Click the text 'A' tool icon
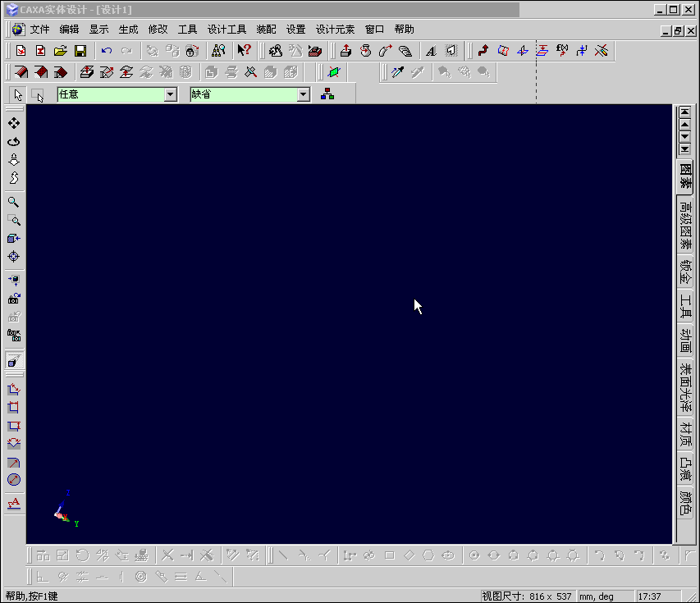Screen dimensions: 700x603 [x=431, y=51]
